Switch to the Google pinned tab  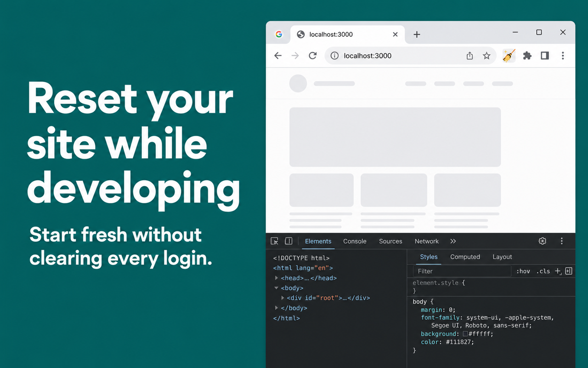click(278, 34)
